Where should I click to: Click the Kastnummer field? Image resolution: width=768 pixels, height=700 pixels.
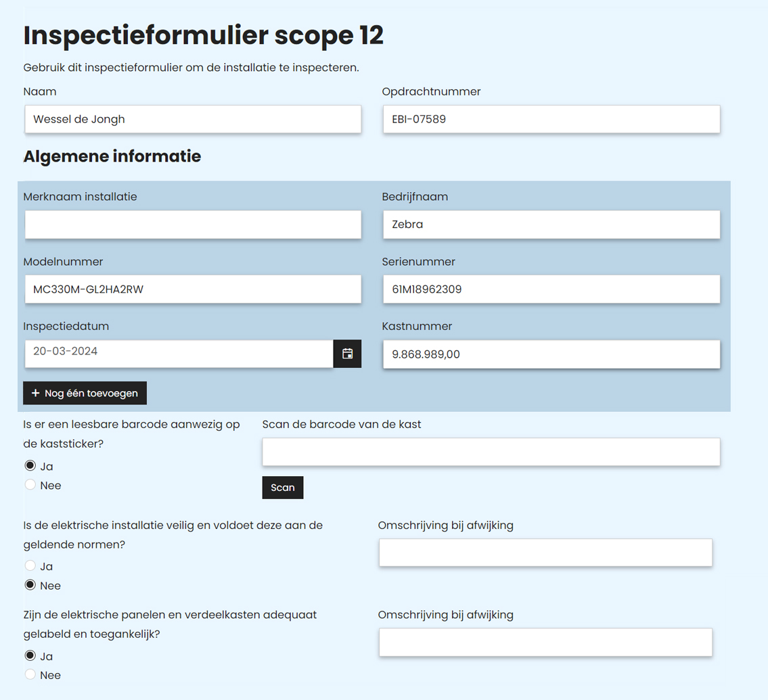click(x=551, y=353)
